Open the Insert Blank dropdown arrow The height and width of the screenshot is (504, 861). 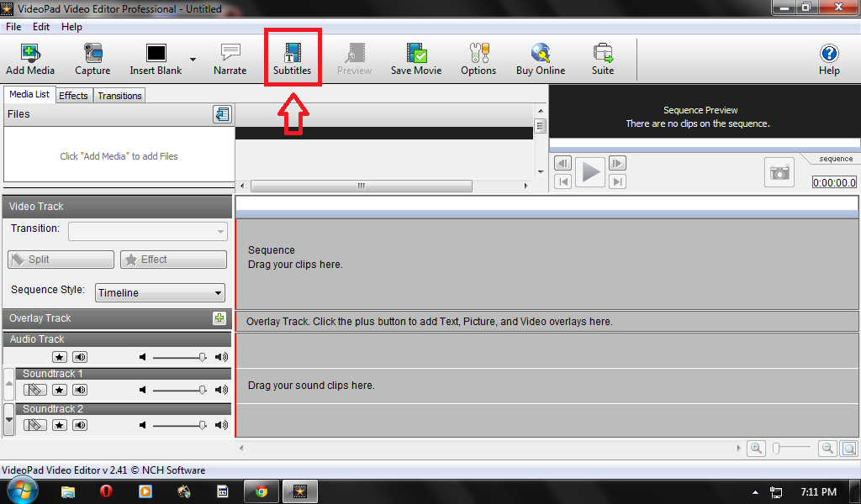(193, 59)
